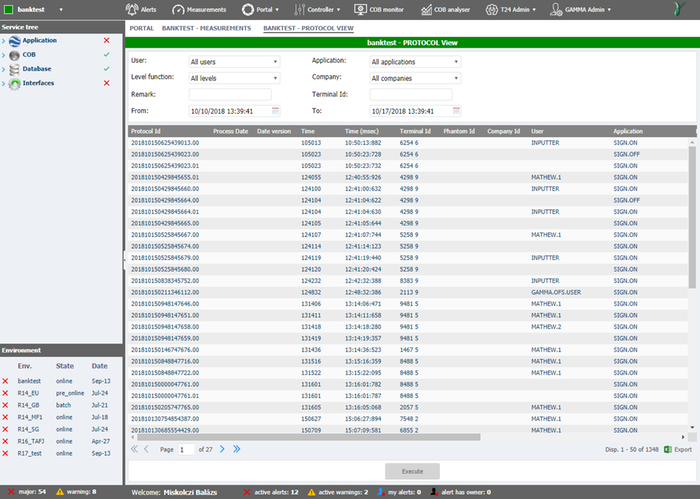Click the COB monitor icon
This screenshot has height=499, width=700.
pos(361,9)
